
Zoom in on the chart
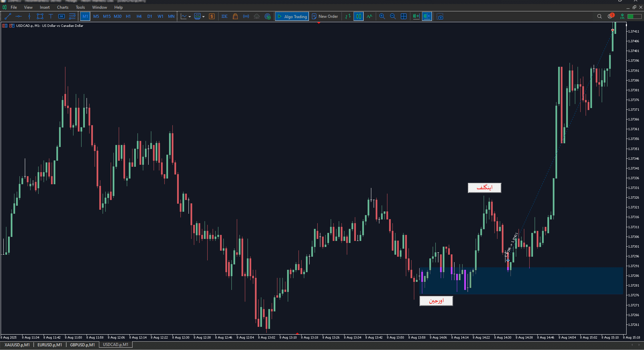point(382,16)
